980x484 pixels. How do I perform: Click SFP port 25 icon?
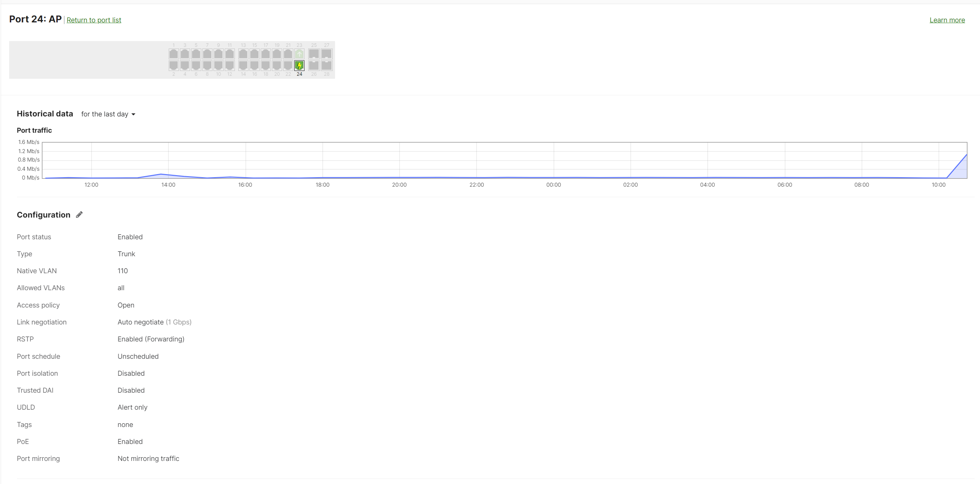point(314,54)
